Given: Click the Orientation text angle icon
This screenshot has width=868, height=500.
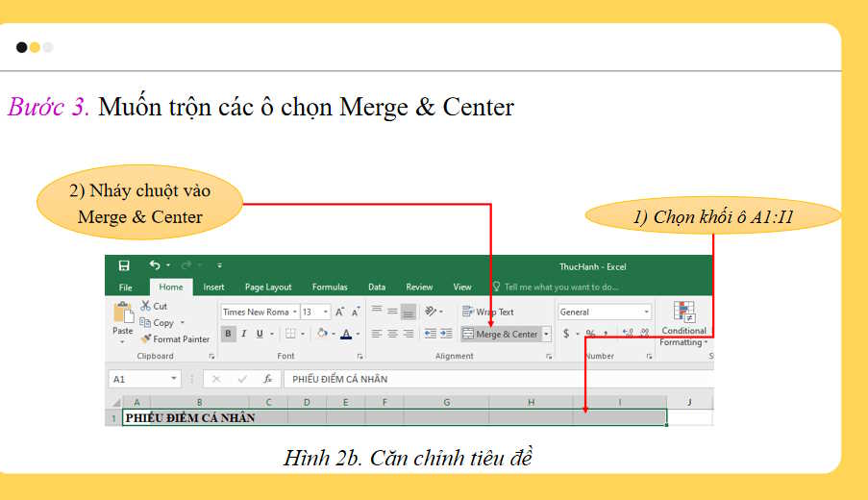Looking at the screenshot, I should pyautogui.click(x=431, y=312).
